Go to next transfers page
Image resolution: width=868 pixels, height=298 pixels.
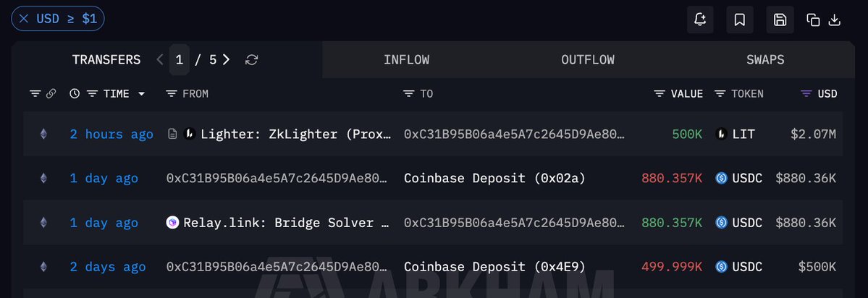(x=226, y=60)
